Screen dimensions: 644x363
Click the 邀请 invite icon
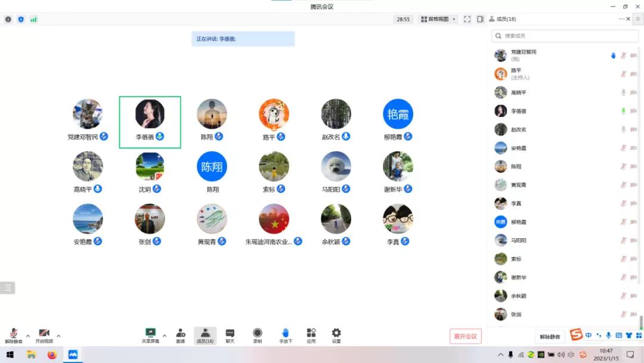(x=180, y=335)
